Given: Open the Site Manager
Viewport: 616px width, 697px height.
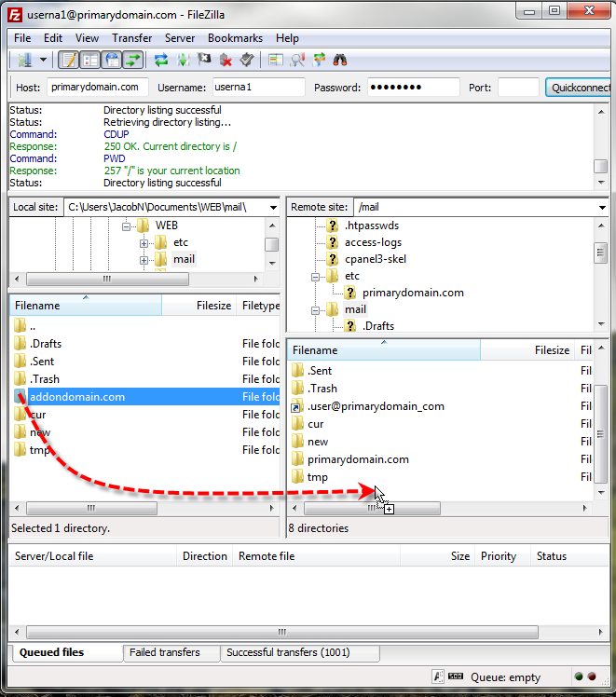Looking at the screenshot, I should tap(25, 60).
